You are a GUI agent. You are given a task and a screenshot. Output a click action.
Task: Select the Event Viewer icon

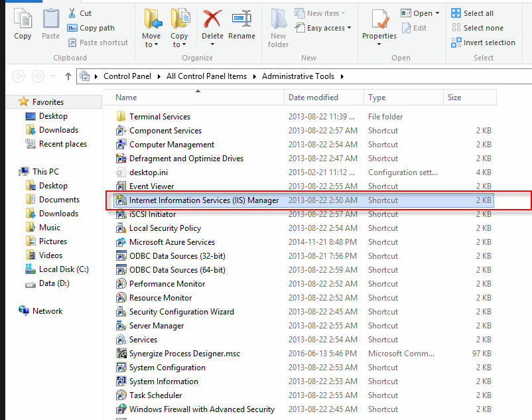pos(121,186)
